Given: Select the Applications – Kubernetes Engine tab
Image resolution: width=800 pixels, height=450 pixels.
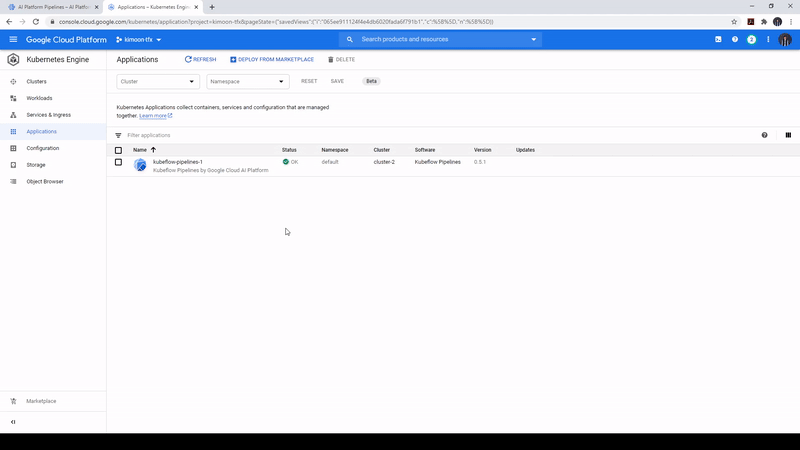Looking at the screenshot, I should pyautogui.click(x=151, y=7).
